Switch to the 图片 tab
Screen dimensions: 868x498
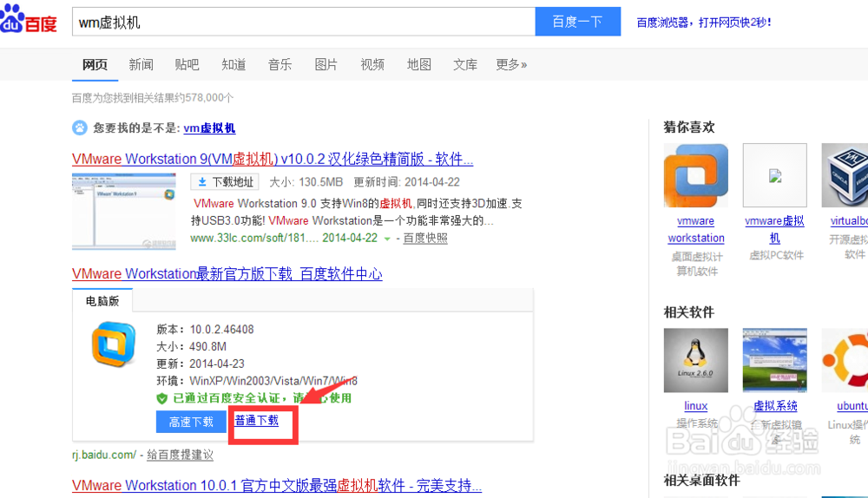[326, 65]
